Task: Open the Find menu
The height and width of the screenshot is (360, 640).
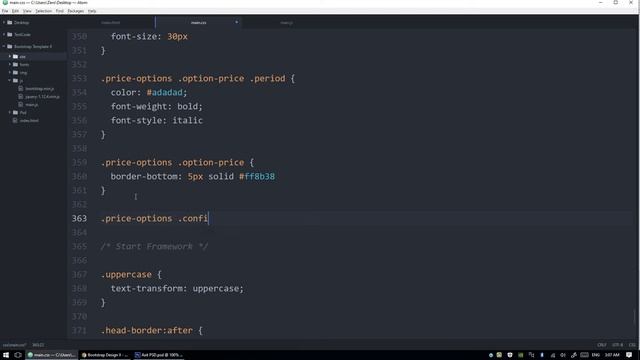Action: point(60,11)
